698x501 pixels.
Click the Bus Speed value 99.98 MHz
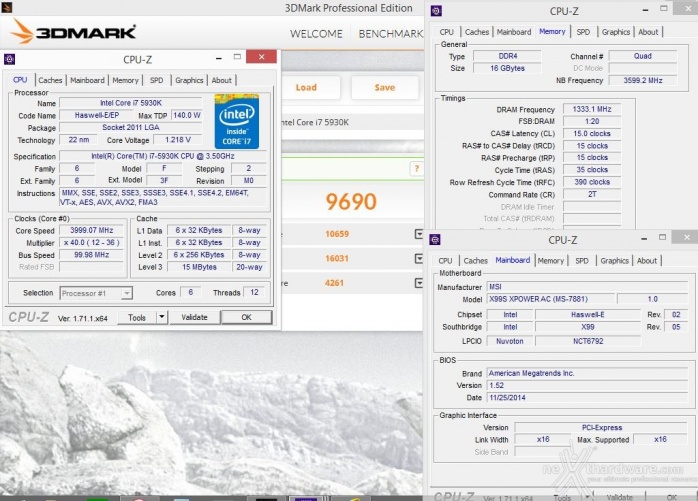click(92, 255)
